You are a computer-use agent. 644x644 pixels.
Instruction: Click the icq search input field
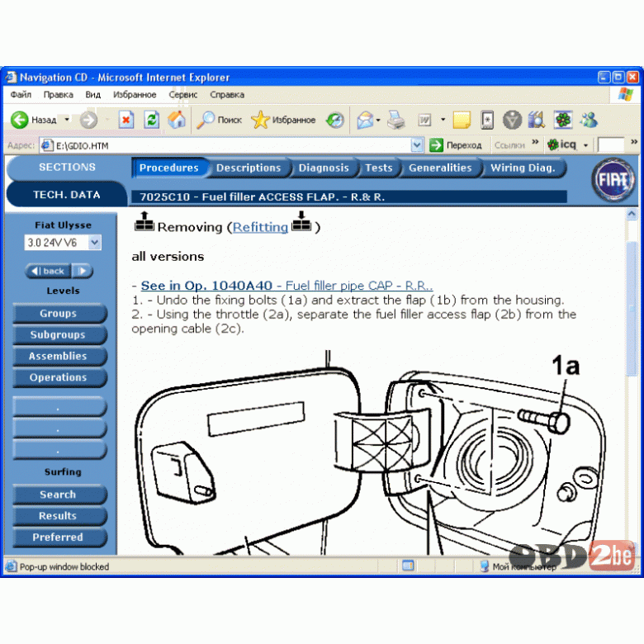(610, 145)
